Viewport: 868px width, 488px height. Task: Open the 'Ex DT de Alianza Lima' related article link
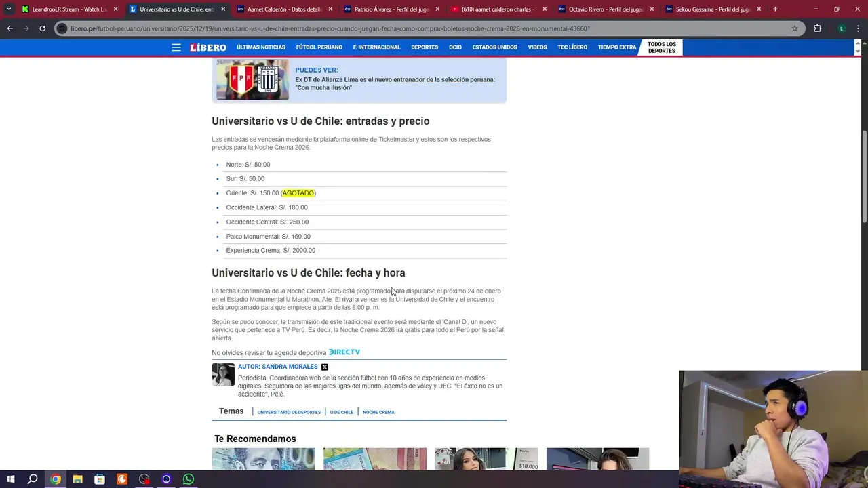tap(395, 83)
